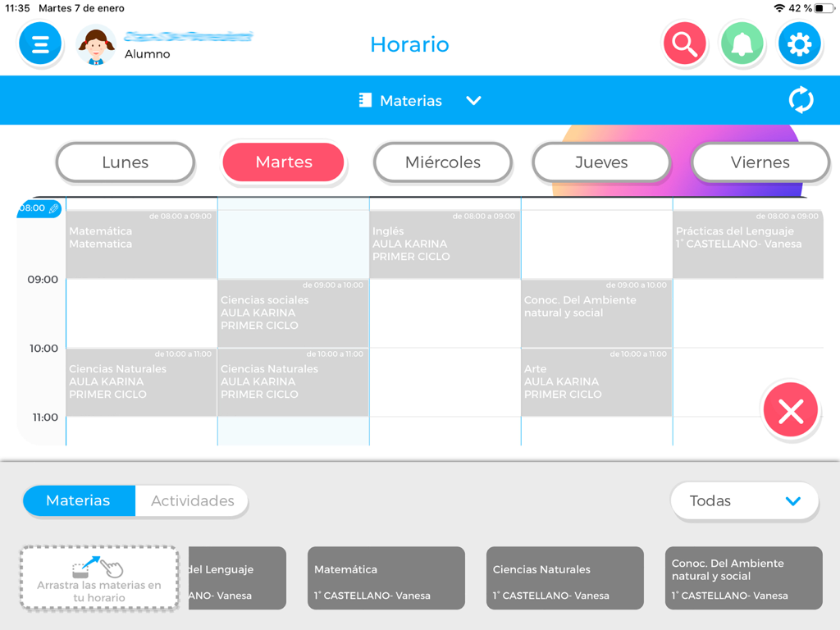This screenshot has width=840, height=630.
Task: Open the Todas filter dropdown
Action: tap(743, 500)
